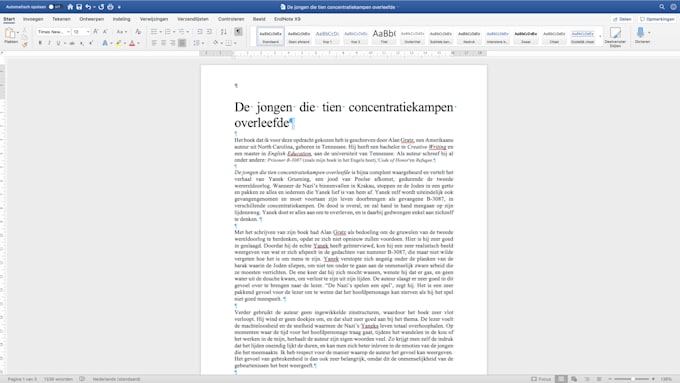
Task: Align text to the right
Action: pyautogui.click(x=173, y=43)
